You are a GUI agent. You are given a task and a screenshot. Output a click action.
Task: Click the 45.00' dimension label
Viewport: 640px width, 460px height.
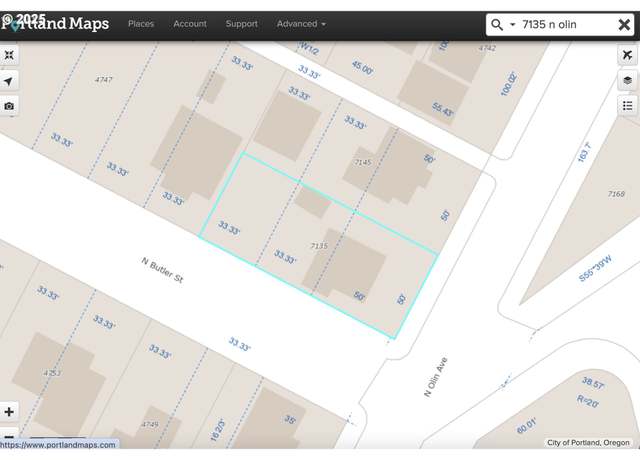point(362,67)
